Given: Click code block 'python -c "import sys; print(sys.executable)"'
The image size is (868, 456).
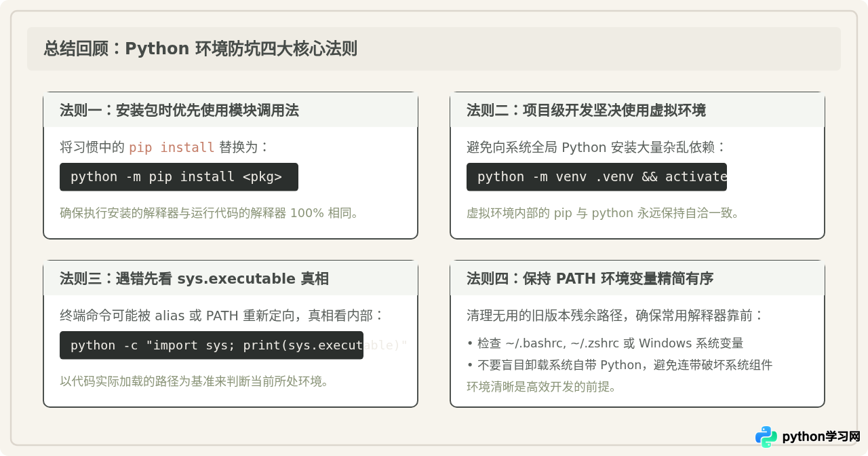Looking at the screenshot, I should (x=212, y=345).
